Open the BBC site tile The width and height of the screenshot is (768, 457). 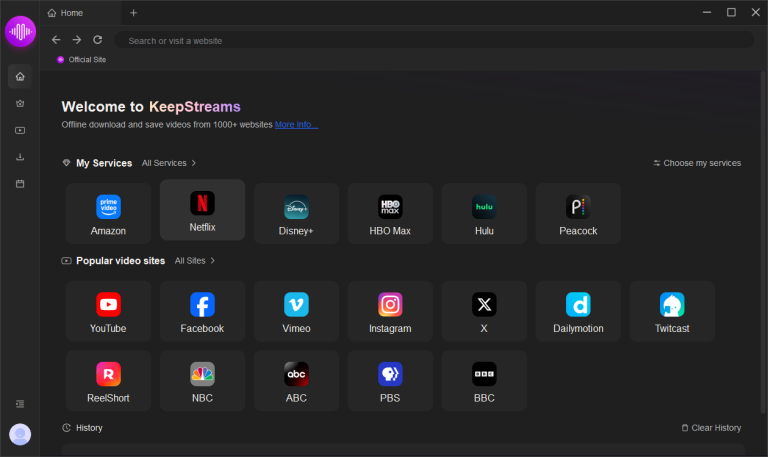point(484,381)
